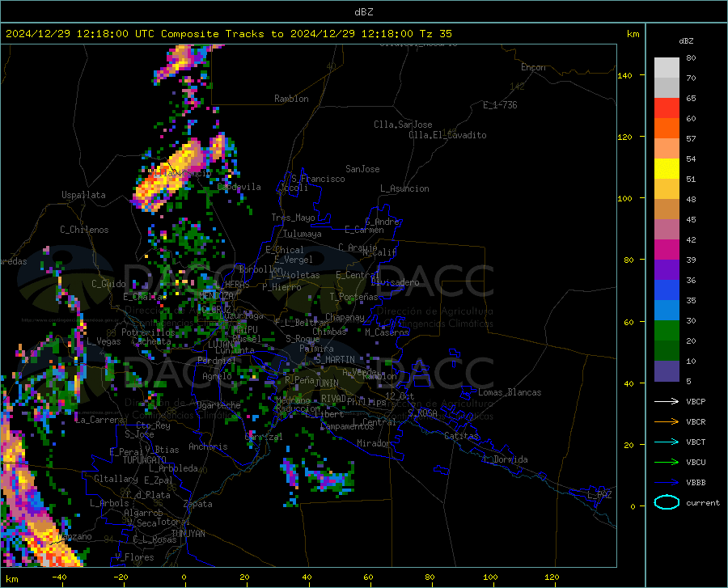Click the green VBCU arrow legend icon

pyautogui.click(x=667, y=463)
